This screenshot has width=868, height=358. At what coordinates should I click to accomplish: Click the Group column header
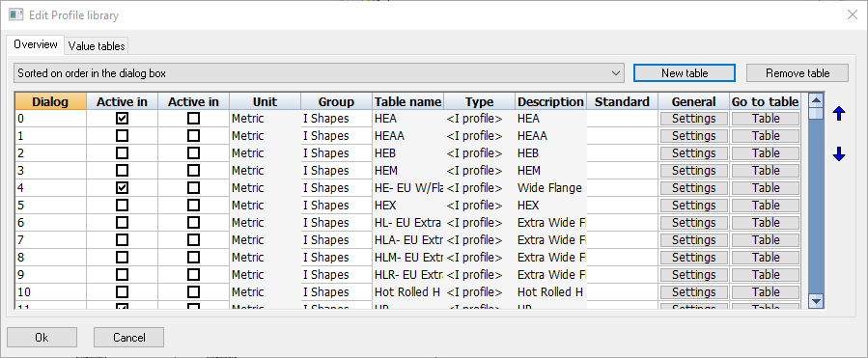point(337,102)
